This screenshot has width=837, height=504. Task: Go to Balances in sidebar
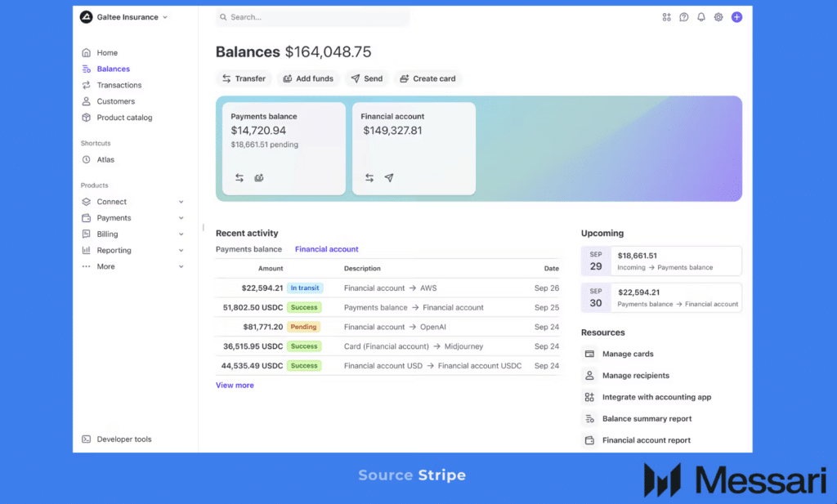click(113, 69)
